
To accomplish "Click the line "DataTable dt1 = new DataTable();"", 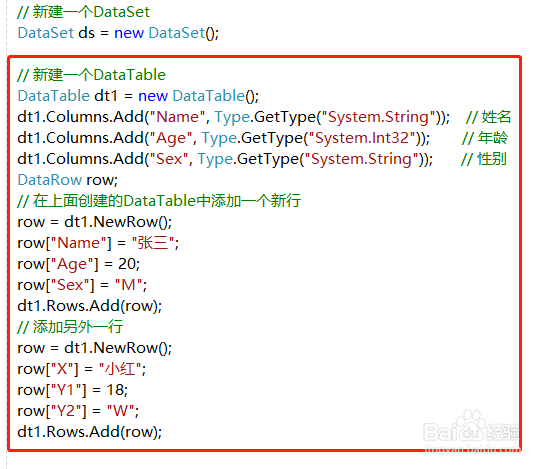I will pyautogui.click(x=138, y=96).
